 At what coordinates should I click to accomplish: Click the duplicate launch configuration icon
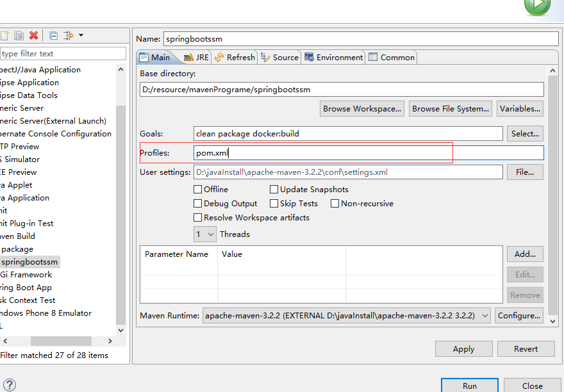(x=19, y=35)
